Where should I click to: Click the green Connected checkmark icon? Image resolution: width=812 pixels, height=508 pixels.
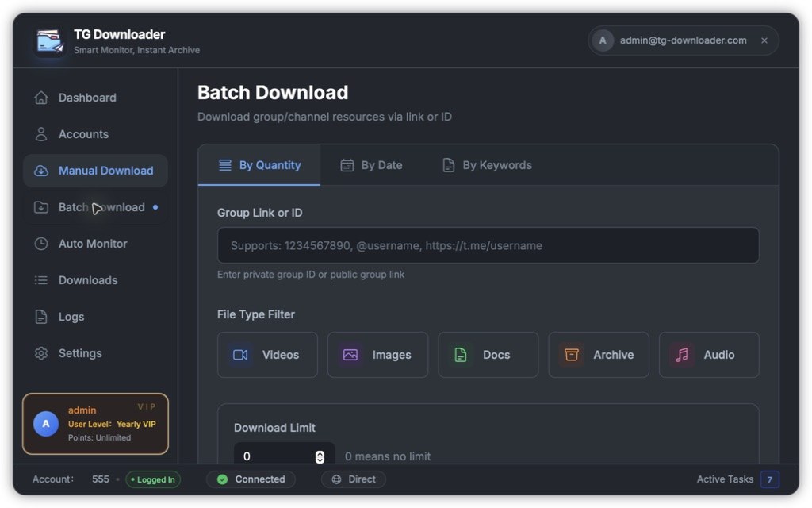coord(223,479)
